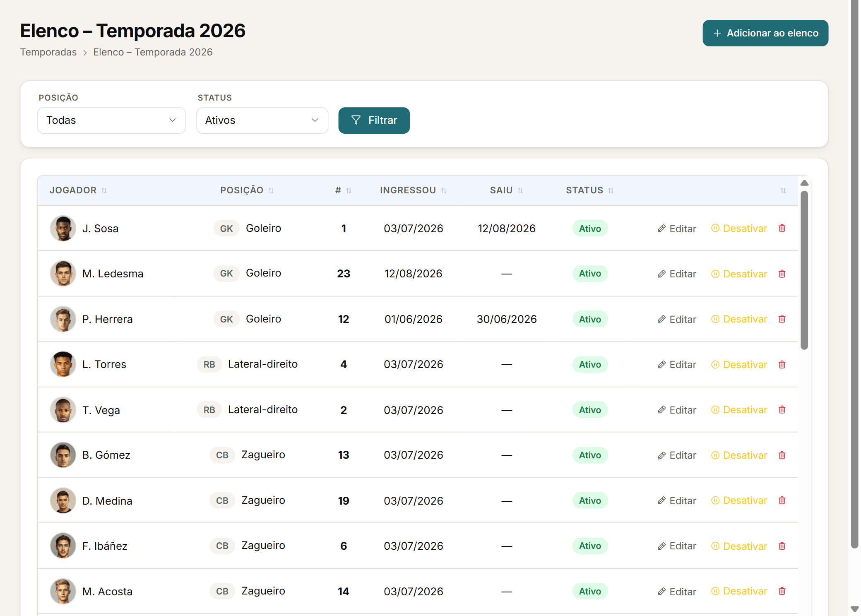Click Adicionar ao elenco button

point(765,33)
